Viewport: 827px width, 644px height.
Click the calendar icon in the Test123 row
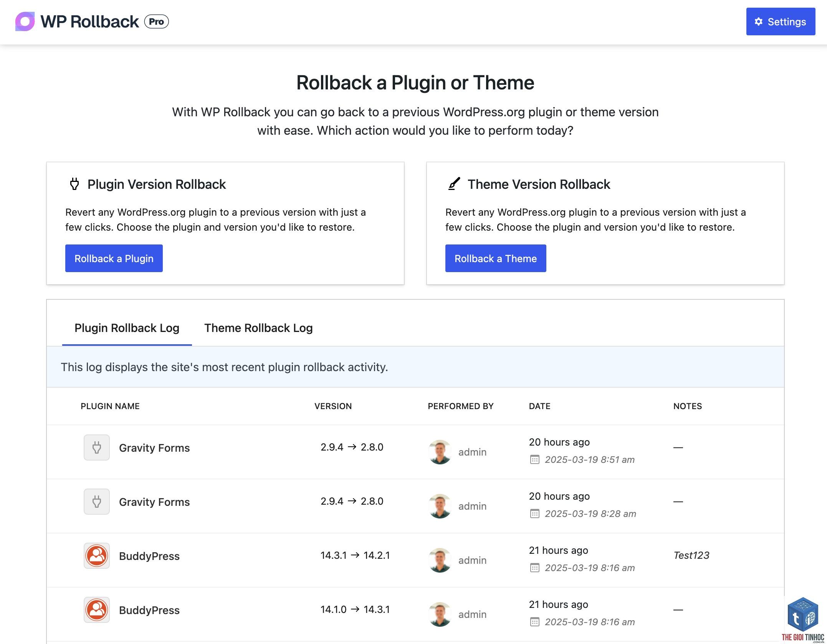[x=534, y=568]
